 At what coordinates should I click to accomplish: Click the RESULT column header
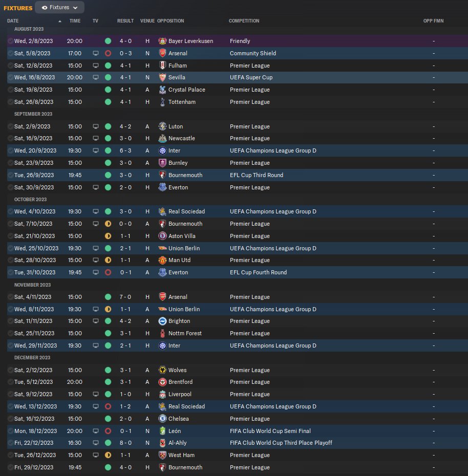[125, 20]
